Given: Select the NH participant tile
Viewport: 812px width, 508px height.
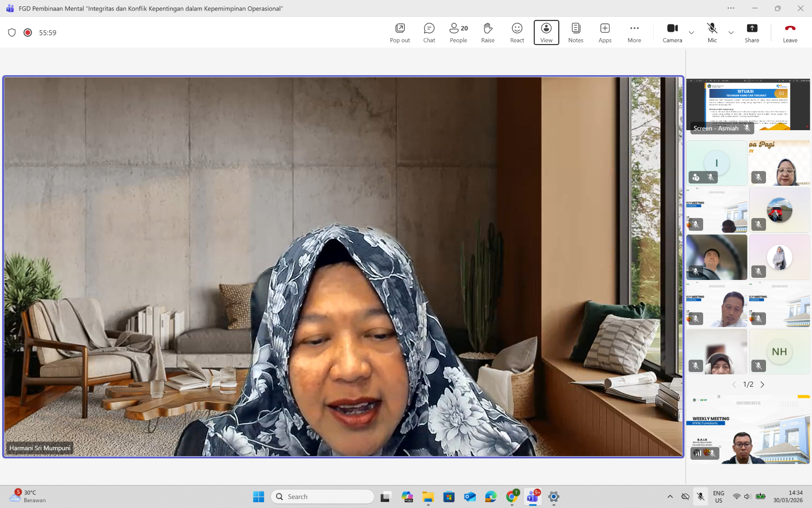Looking at the screenshot, I should pos(779,351).
